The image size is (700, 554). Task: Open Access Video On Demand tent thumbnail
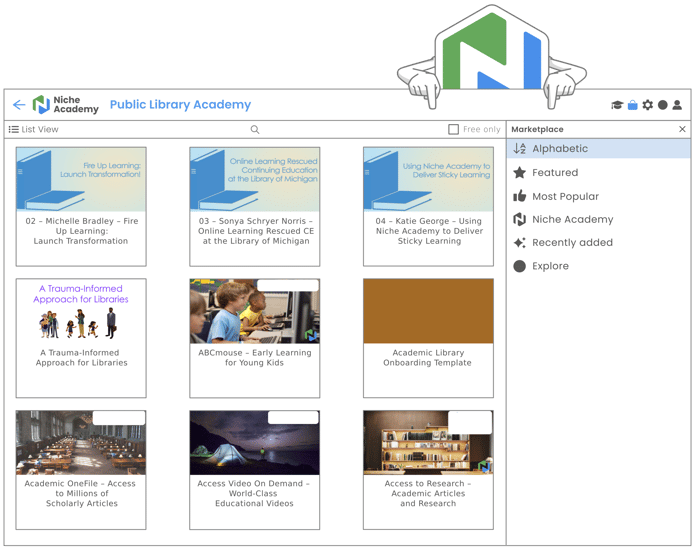(255, 443)
